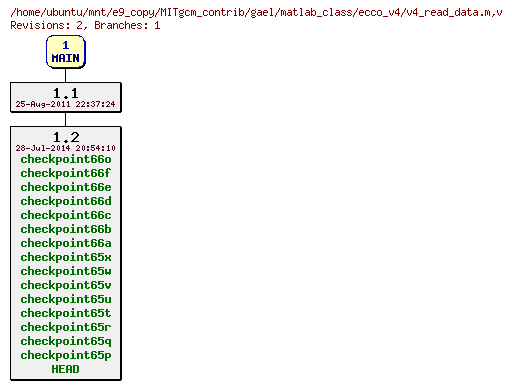Image resolution: width=512 pixels, height=389 pixels.
Task: Click tag checkpoint66o
Action: (66, 159)
